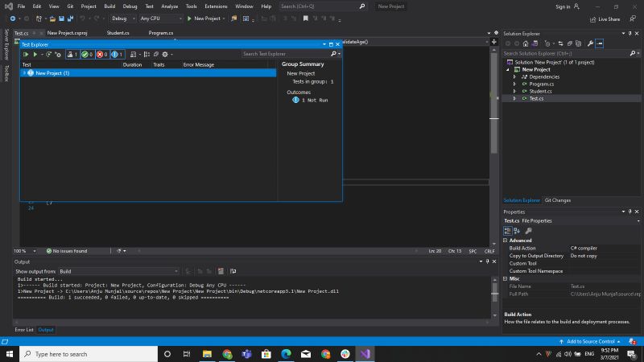Open Microsoft Edge from the taskbar
The width and height of the screenshot is (644, 362).
(287, 354)
